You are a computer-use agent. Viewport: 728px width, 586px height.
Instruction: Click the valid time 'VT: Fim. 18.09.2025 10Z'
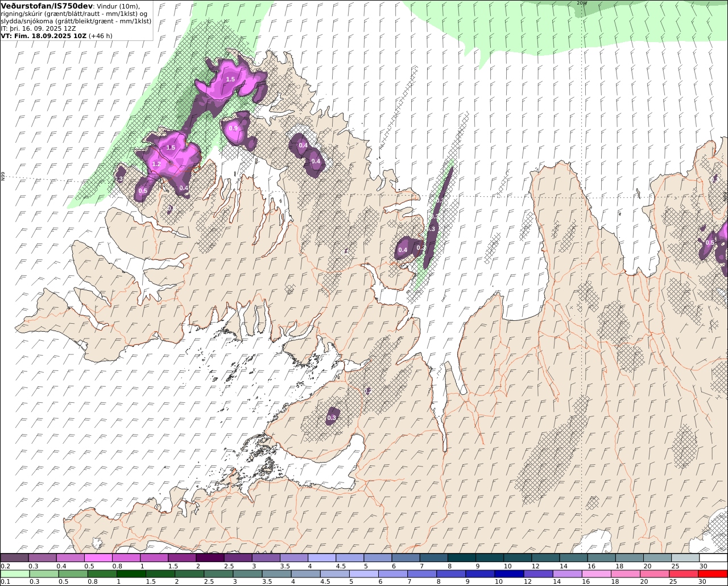coord(44,35)
